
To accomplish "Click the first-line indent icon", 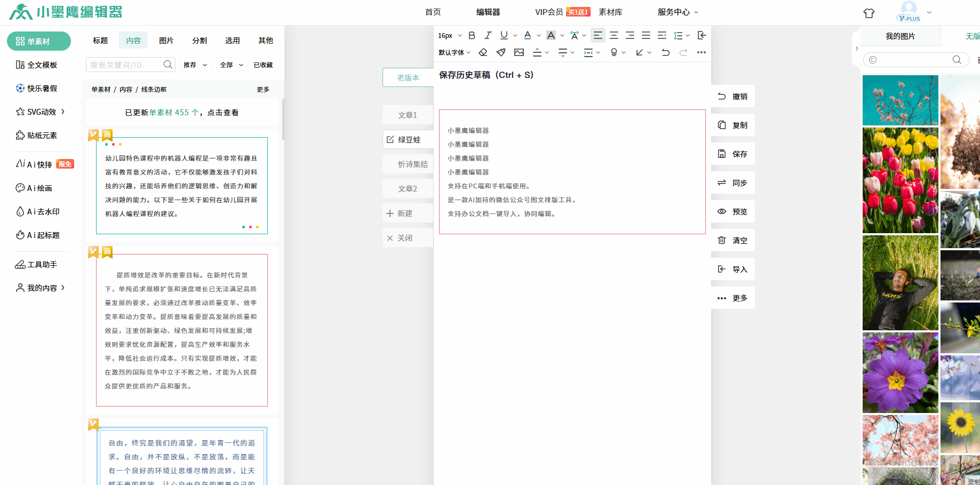I will pyautogui.click(x=662, y=35).
